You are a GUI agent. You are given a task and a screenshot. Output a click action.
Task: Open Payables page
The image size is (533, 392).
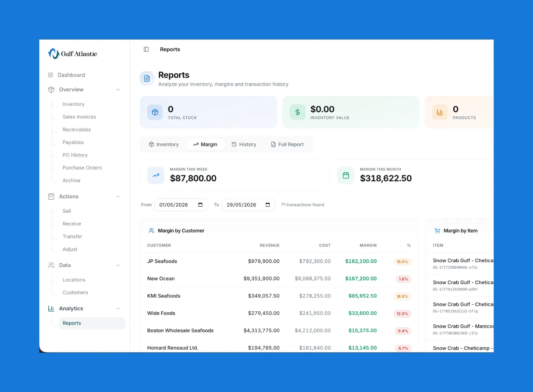point(73,142)
